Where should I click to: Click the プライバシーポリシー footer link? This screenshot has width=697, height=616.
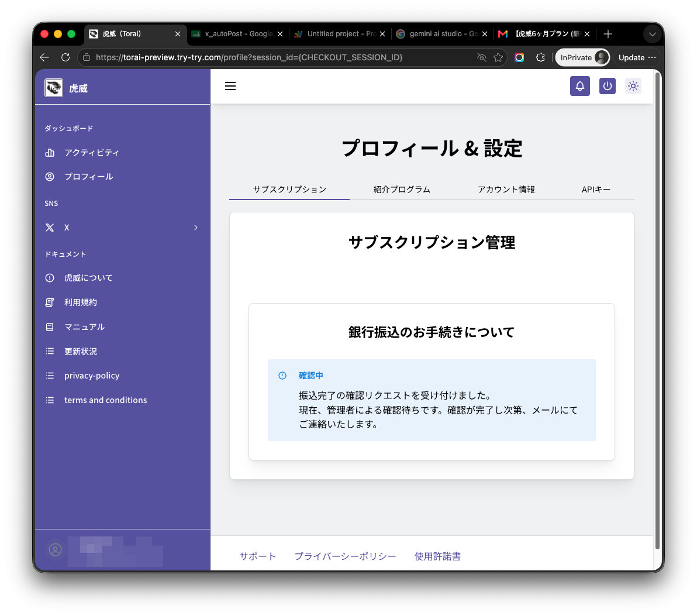click(345, 556)
